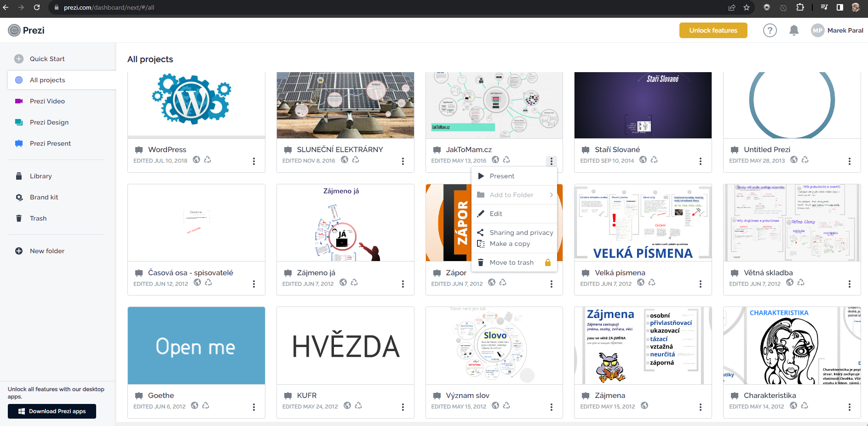
Task: Choose Move to trash in the menu
Action: [512, 262]
